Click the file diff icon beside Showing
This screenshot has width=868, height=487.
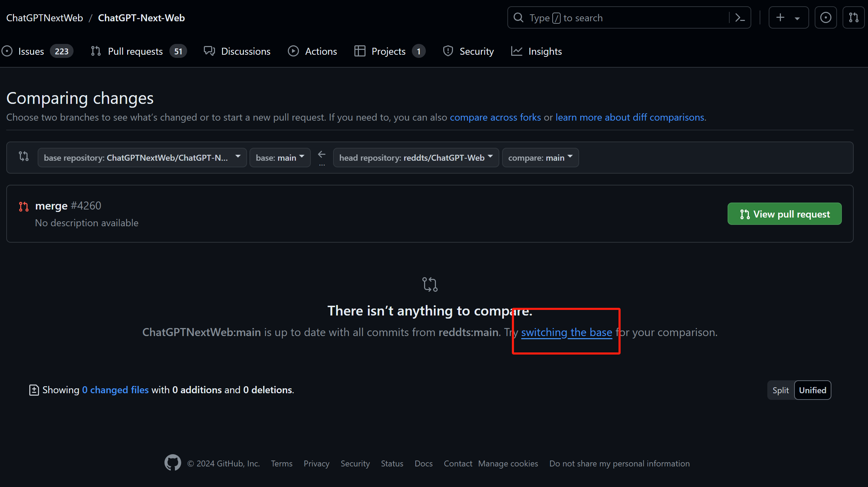(34, 390)
